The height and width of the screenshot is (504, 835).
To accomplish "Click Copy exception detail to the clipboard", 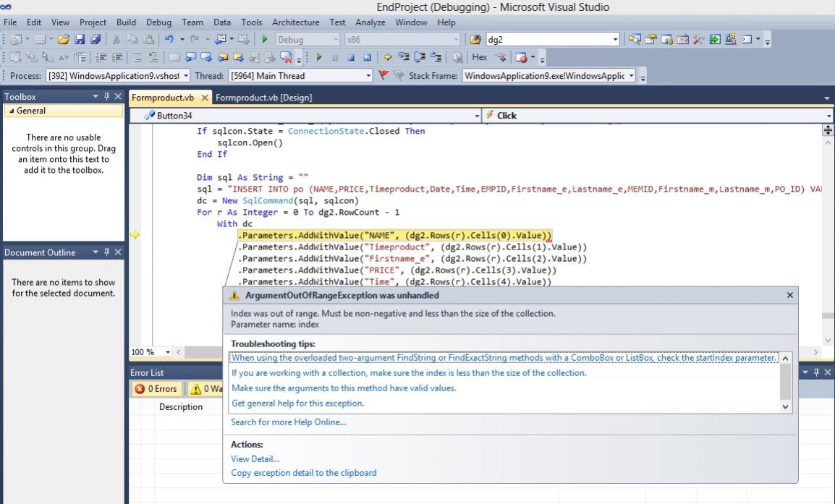I will click(303, 473).
